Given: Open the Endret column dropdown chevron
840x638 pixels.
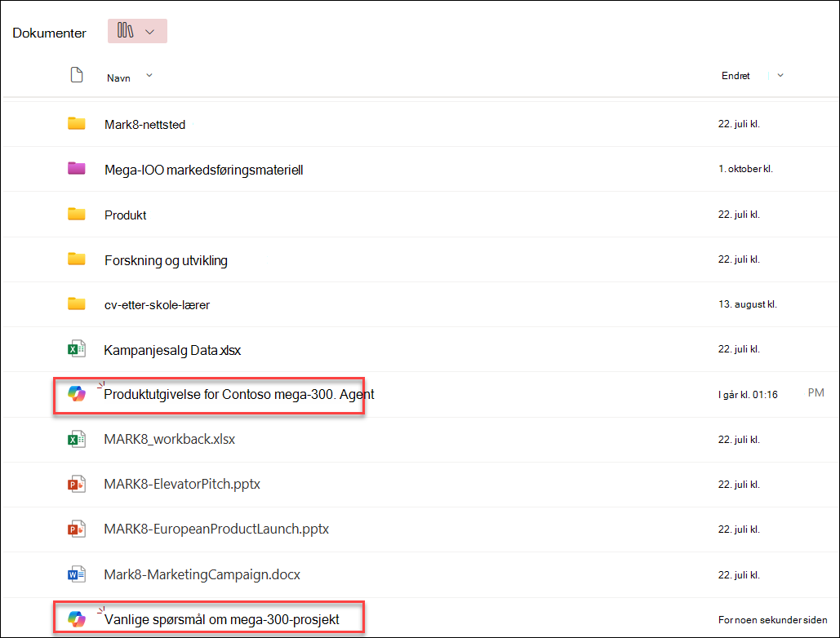Looking at the screenshot, I should click(x=780, y=76).
